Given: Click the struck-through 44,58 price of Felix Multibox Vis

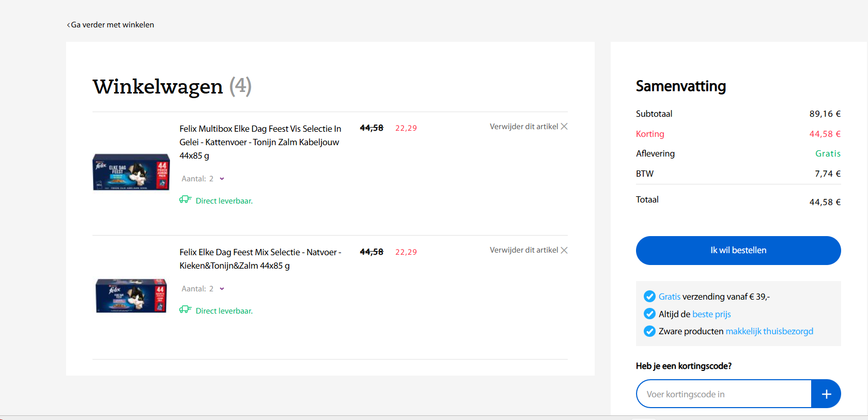Looking at the screenshot, I should (371, 128).
